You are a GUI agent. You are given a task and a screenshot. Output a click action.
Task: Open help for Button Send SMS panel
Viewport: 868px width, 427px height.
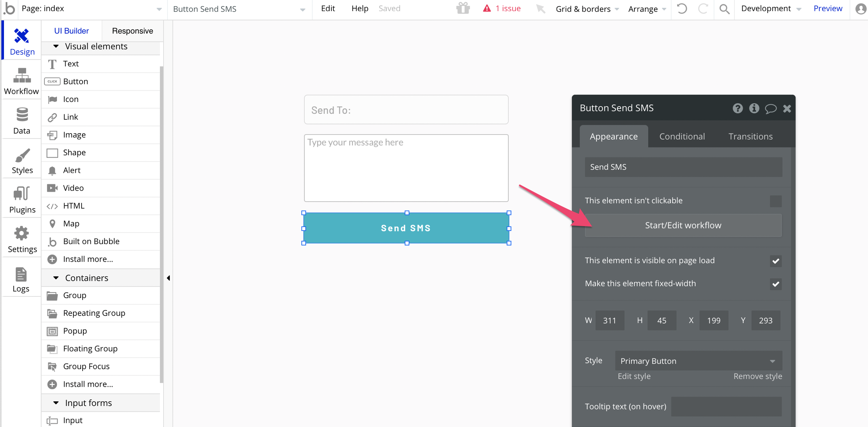pos(737,108)
